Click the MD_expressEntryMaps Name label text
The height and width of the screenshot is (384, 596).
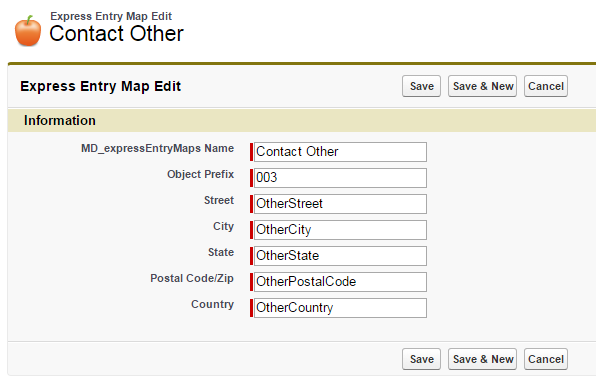click(x=157, y=148)
